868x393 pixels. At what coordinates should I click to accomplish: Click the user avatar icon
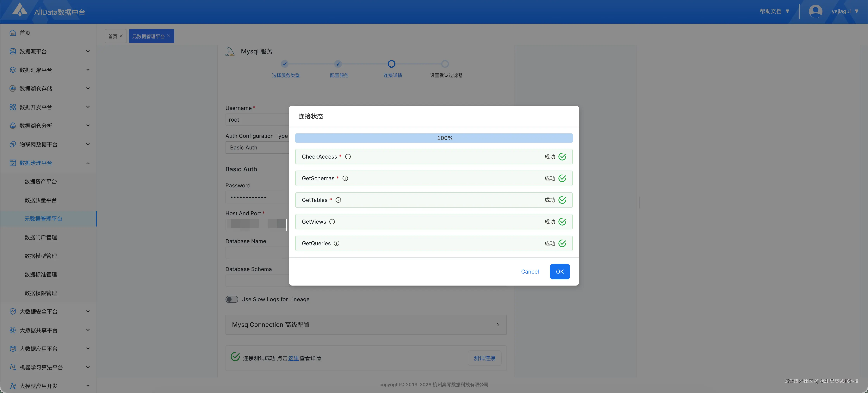[815, 11]
